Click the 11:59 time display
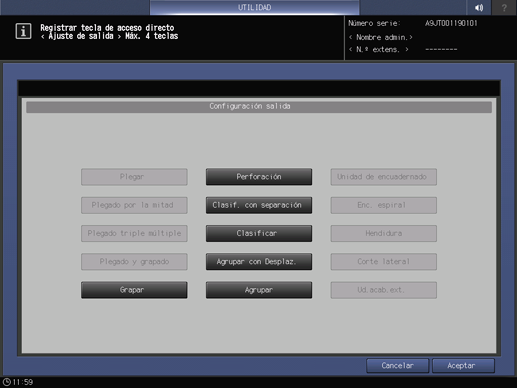This screenshot has width=517, height=388. pos(23,382)
